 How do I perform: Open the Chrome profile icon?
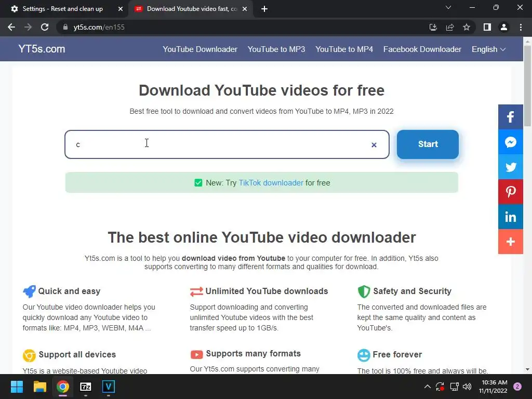pos(504,27)
